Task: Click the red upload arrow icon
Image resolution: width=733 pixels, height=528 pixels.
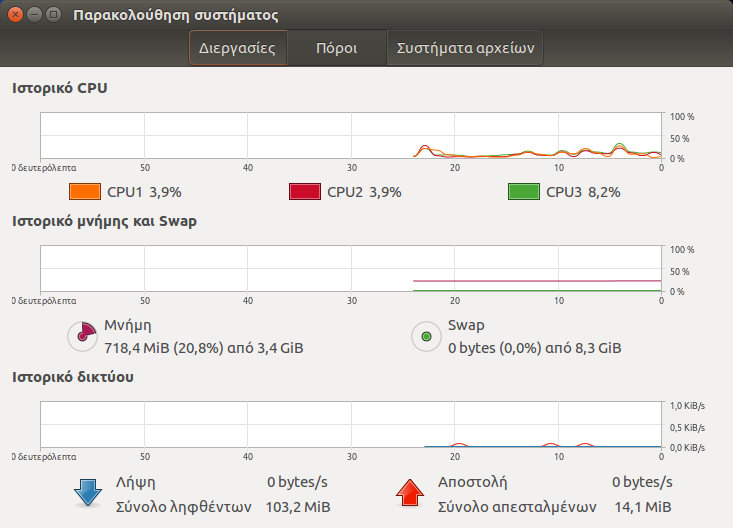Action: click(x=410, y=493)
